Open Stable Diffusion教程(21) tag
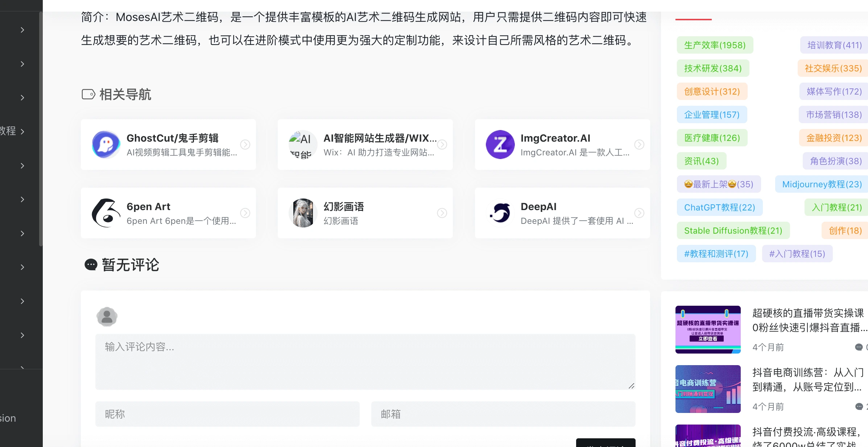Image resolution: width=868 pixels, height=447 pixels. click(733, 231)
